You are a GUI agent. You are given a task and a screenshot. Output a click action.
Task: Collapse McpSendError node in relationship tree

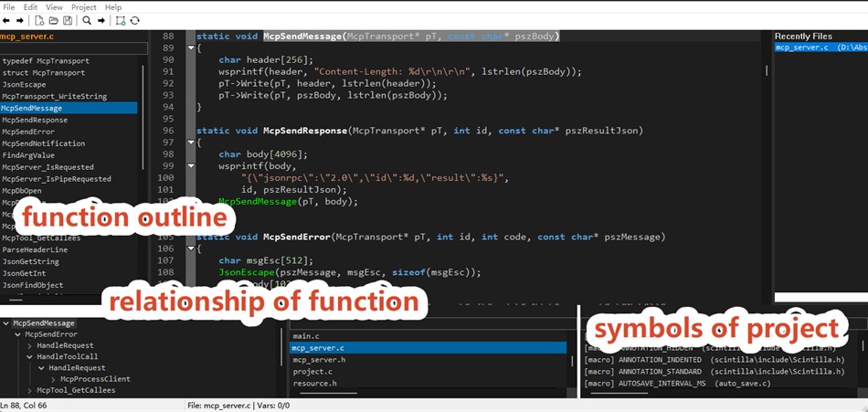18,334
